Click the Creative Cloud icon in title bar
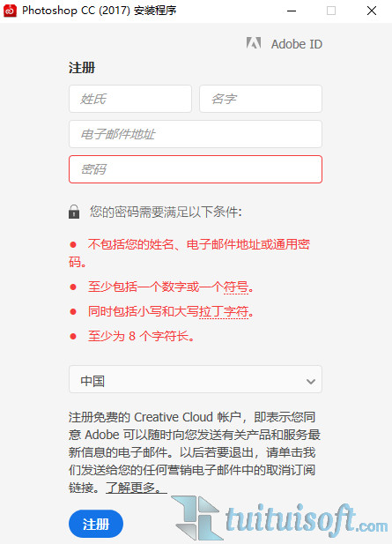392x544 pixels. point(10,11)
